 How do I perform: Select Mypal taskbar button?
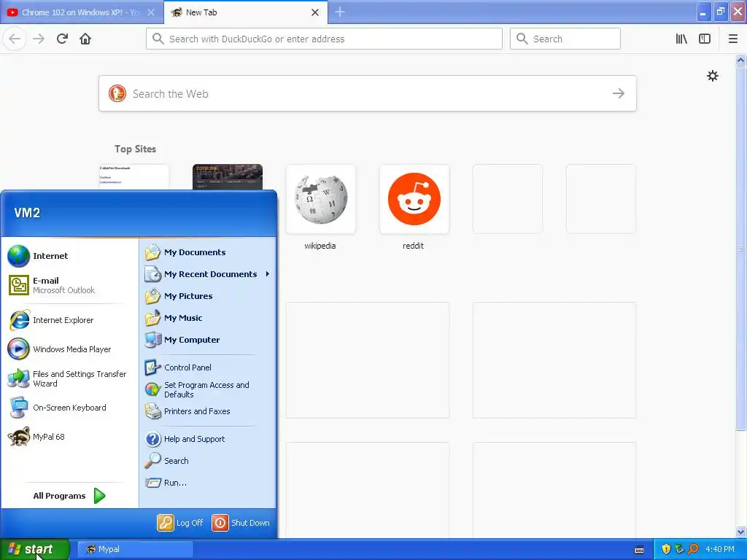135,549
